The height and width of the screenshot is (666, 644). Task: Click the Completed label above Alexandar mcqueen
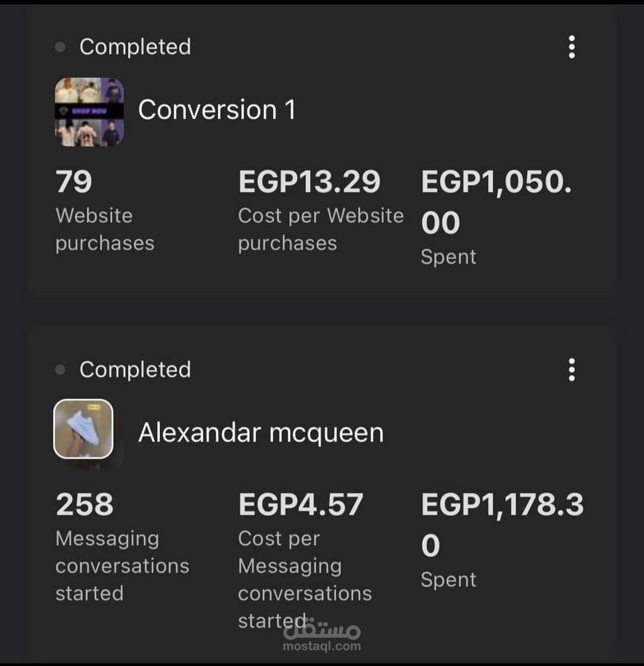135,370
